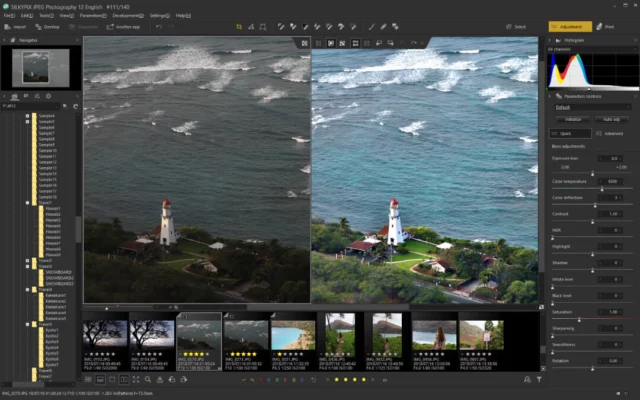The width and height of the screenshot is (640, 400).
Task: Open the Settings menu
Action: [159, 16]
